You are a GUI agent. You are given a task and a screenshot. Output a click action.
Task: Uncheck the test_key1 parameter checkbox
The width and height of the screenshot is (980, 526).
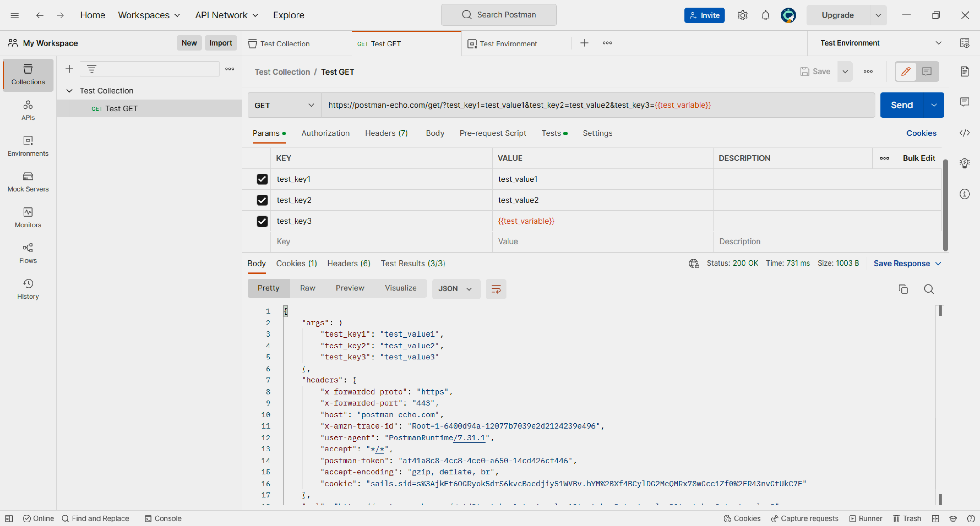[x=262, y=179]
